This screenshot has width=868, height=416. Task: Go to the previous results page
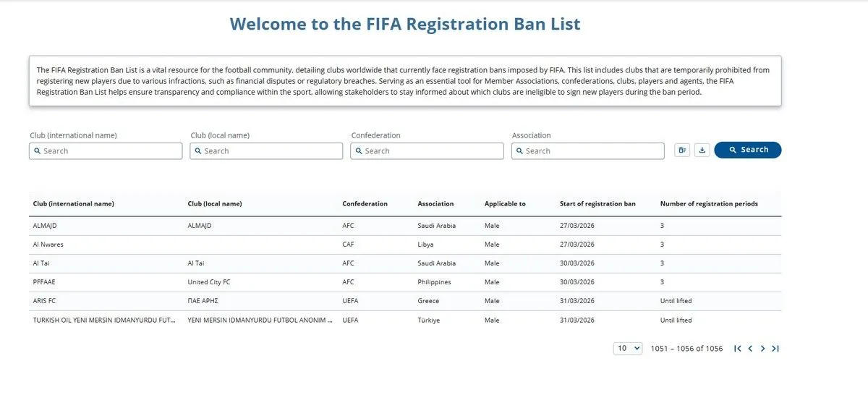pyautogui.click(x=750, y=349)
